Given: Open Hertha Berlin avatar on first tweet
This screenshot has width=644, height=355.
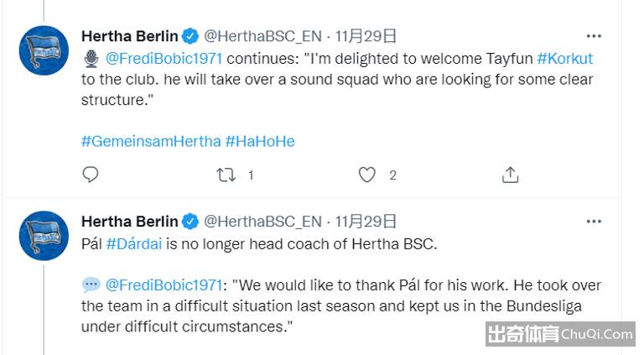Looking at the screenshot, I should point(44,50).
